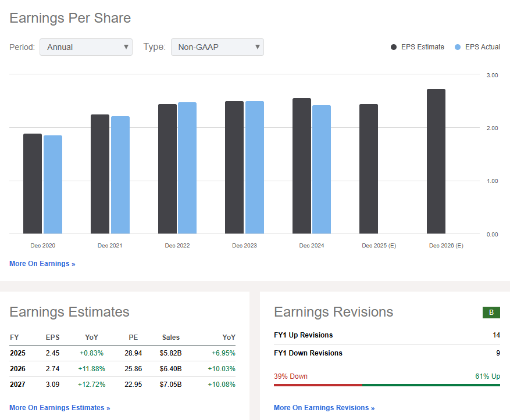
Task: Open More On Earnings link
Action: point(42,263)
